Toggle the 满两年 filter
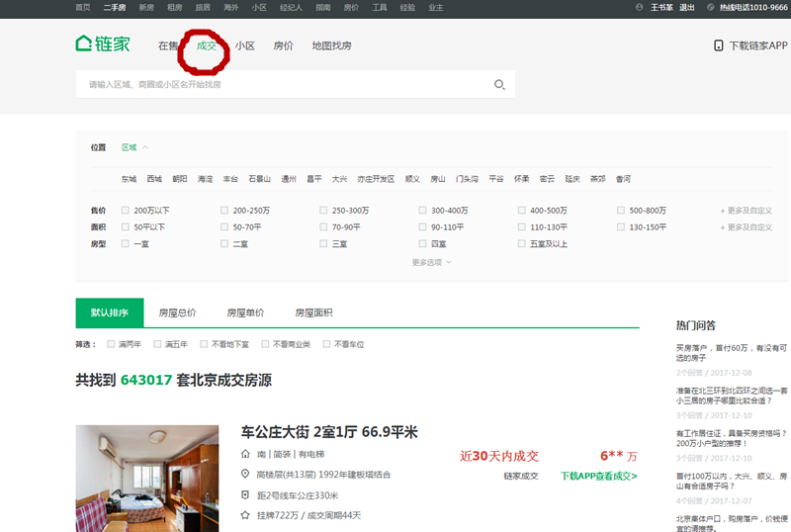This screenshot has height=532, width=791. (x=111, y=344)
